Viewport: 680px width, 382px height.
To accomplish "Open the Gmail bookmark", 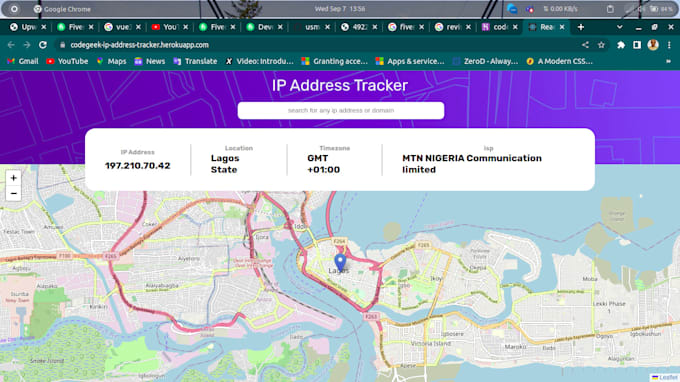I will [x=23, y=61].
